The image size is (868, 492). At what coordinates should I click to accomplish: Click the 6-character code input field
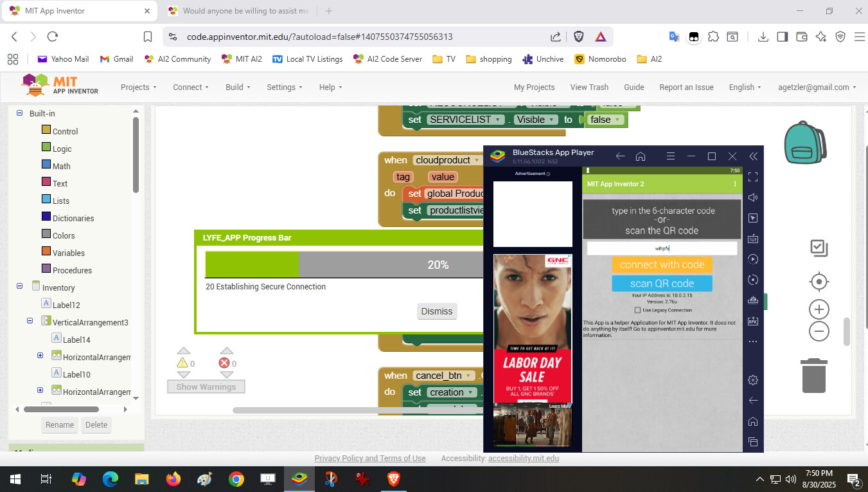[x=662, y=248]
